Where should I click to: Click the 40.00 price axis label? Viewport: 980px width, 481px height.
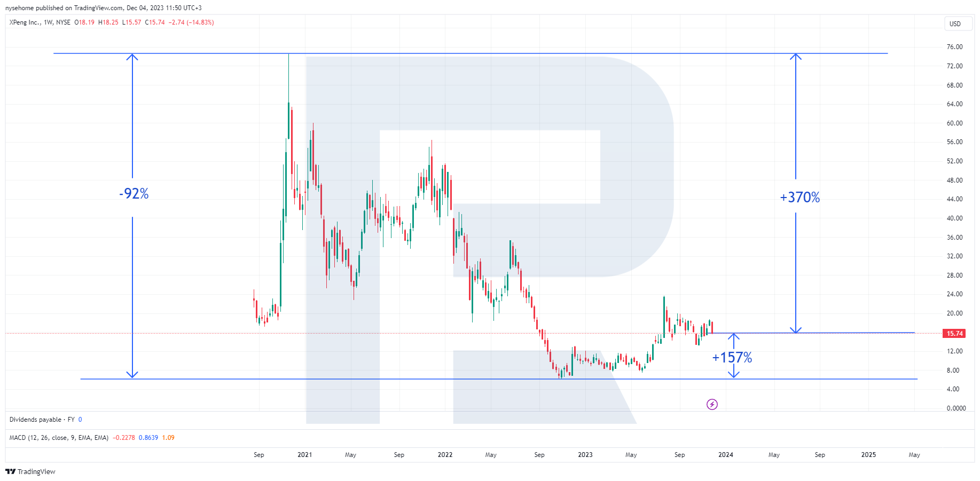954,218
